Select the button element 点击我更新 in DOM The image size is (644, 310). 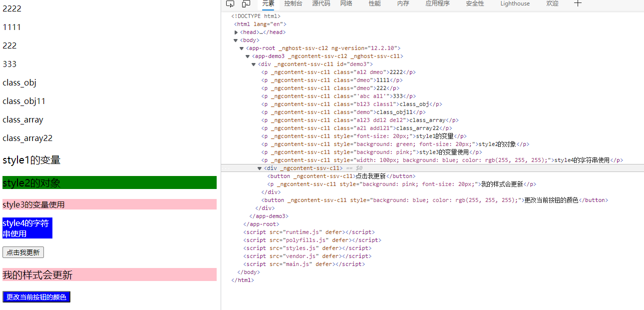342,176
